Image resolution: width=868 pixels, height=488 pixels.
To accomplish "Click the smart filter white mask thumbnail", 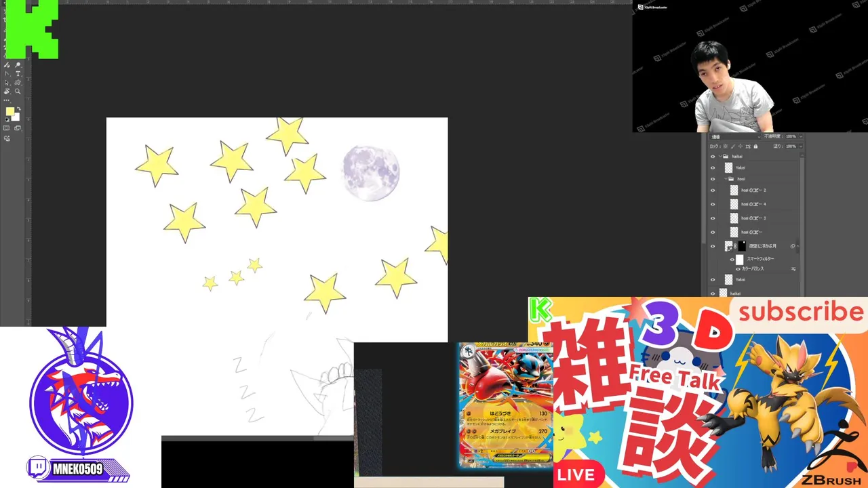I will pyautogui.click(x=739, y=259).
